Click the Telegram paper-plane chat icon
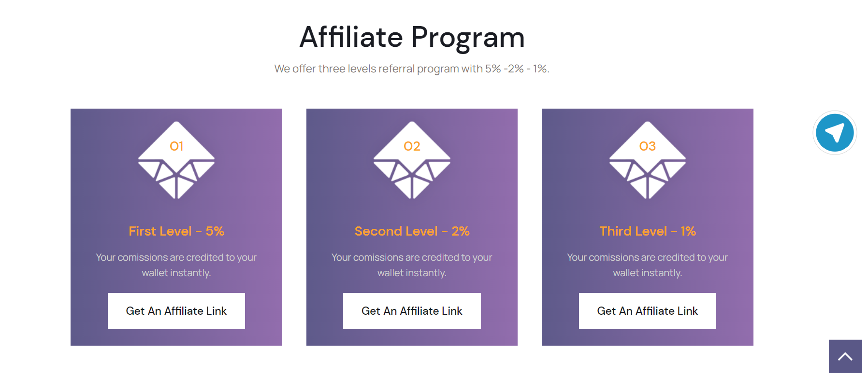Screen dimensions: 868x378 click(835, 133)
